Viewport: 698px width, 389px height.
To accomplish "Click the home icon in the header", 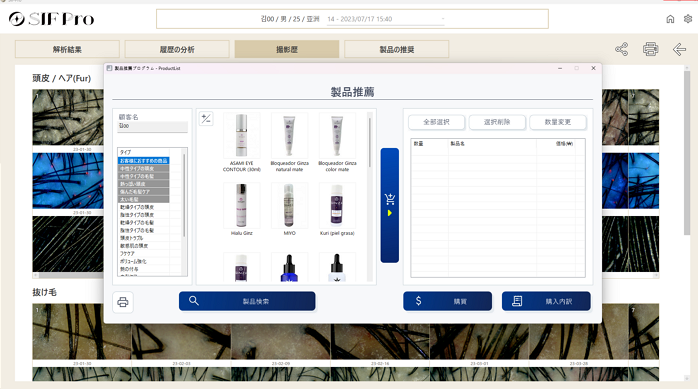I will click(670, 19).
